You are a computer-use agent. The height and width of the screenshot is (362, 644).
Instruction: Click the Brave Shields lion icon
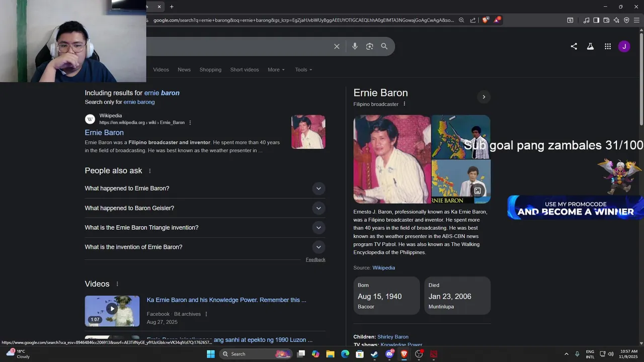(485, 20)
